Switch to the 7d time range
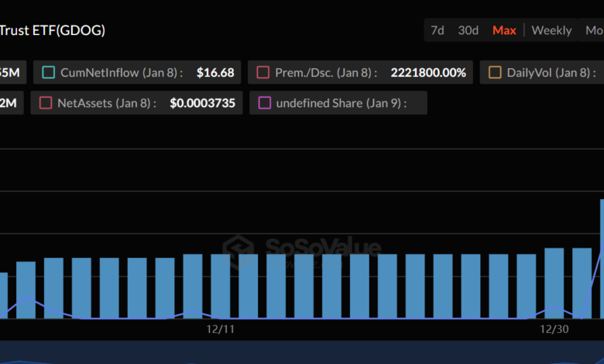 coord(438,30)
